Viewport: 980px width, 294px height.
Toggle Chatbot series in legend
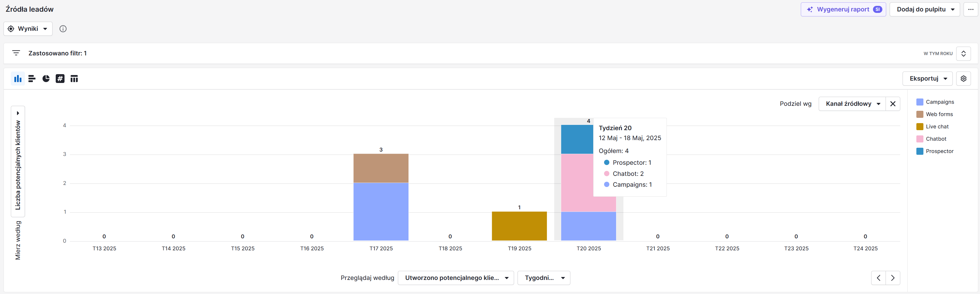click(931, 139)
